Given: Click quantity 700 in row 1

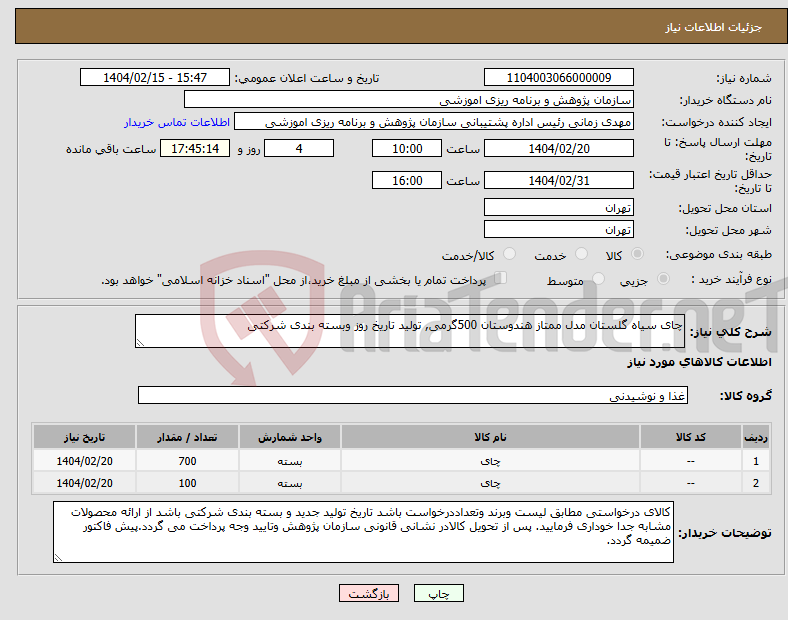Looking at the screenshot, I should click(187, 461).
